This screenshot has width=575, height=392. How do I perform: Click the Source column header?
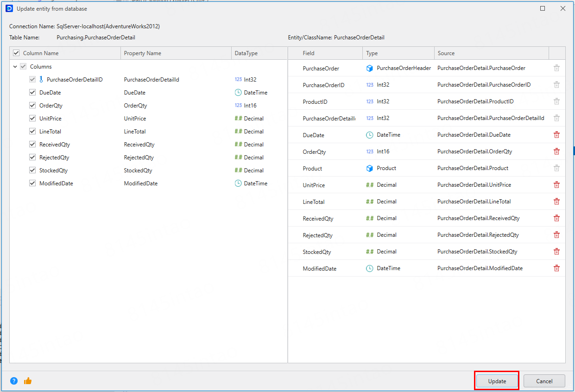tap(446, 53)
